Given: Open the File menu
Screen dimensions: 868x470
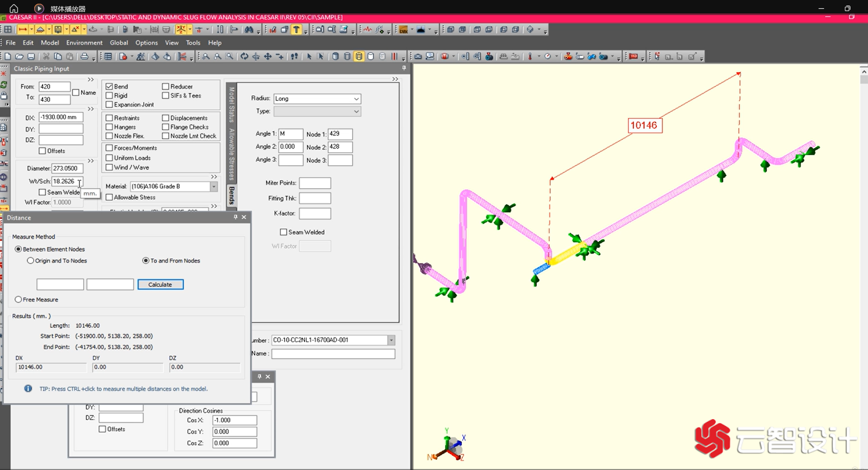Looking at the screenshot, I should coord(11,43).
